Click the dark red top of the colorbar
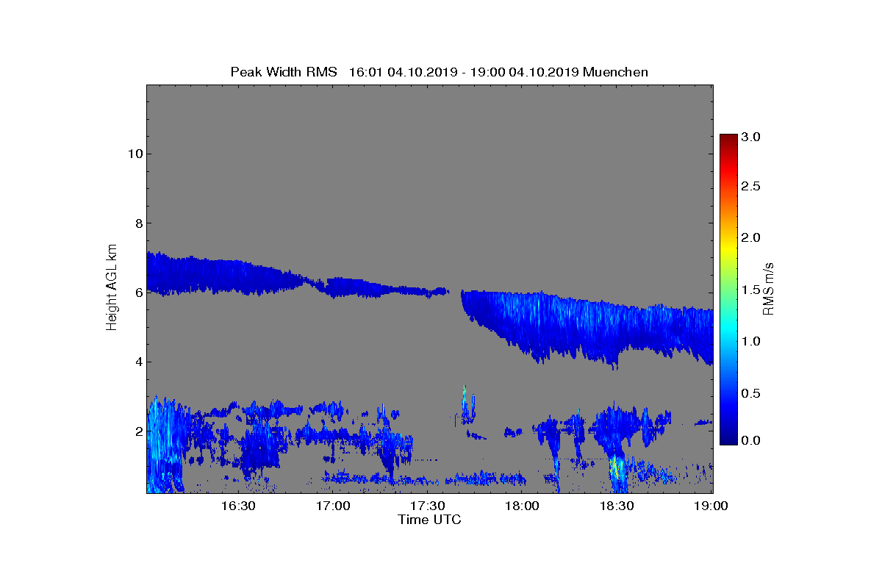This screenshot has width=882, height=588. [x=728, y=140]
